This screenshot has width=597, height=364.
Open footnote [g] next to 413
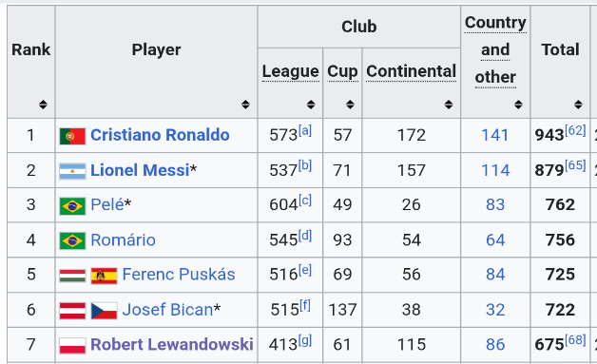coord(305,340)
